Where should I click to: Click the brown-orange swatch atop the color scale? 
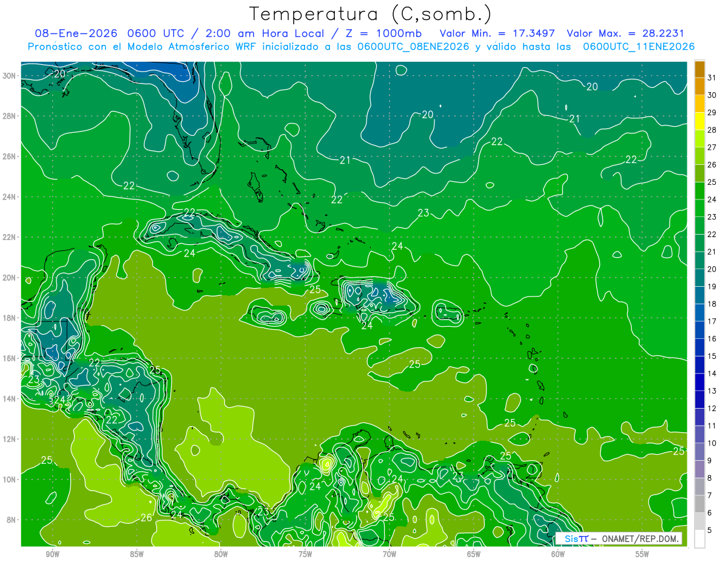point(699,69)
